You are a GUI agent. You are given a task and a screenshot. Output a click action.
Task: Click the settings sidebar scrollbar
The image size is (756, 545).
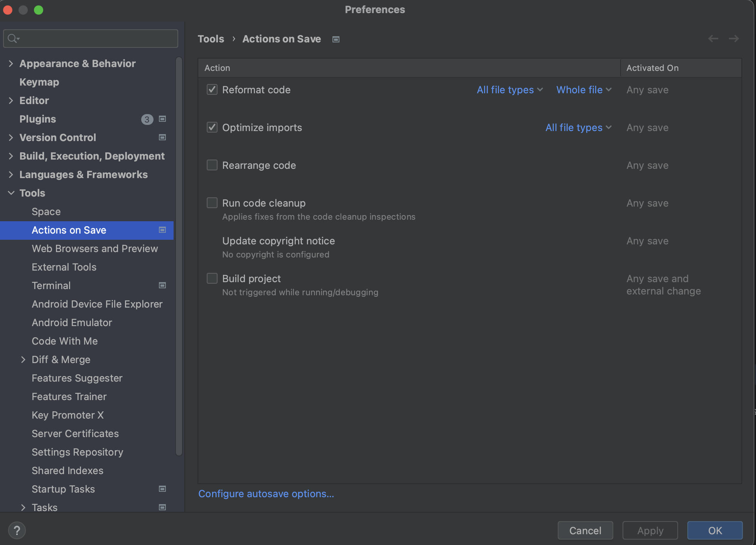pyautogui.click(x=179, y=256)
